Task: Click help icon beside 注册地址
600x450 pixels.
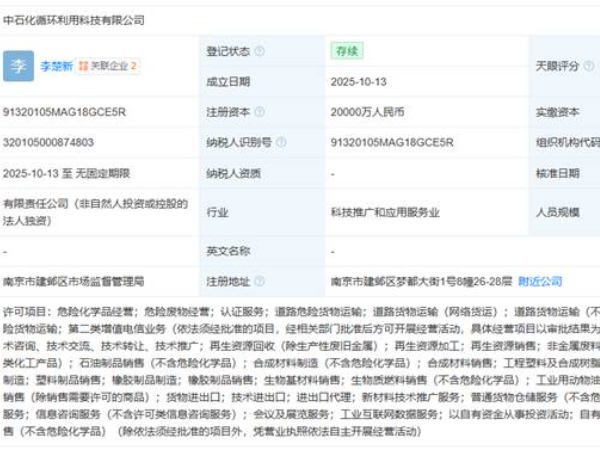Action: coord(260,281)
